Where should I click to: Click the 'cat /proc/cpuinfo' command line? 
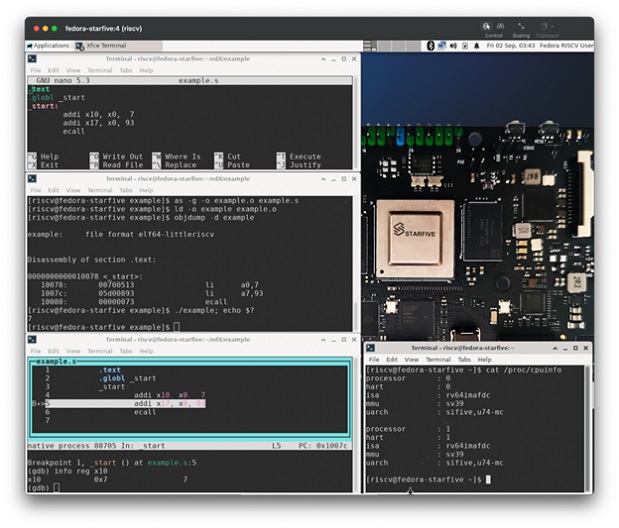click(524, 370)
